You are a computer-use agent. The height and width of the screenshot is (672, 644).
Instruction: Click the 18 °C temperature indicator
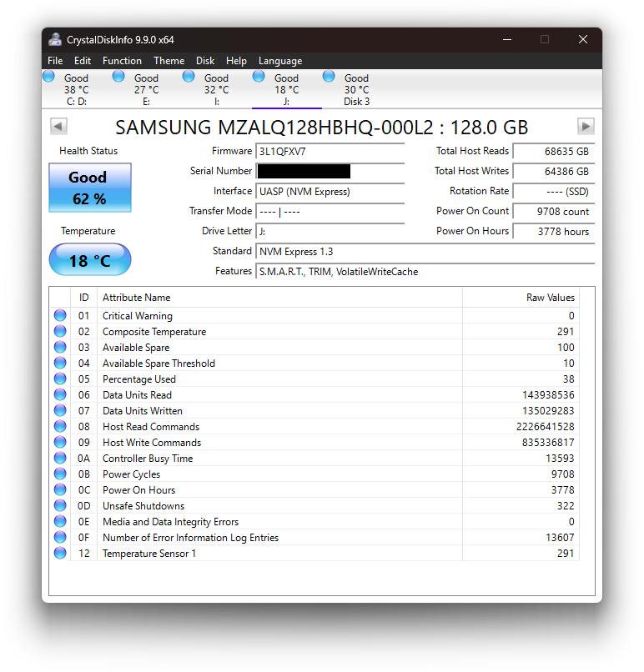pos(90,260)
